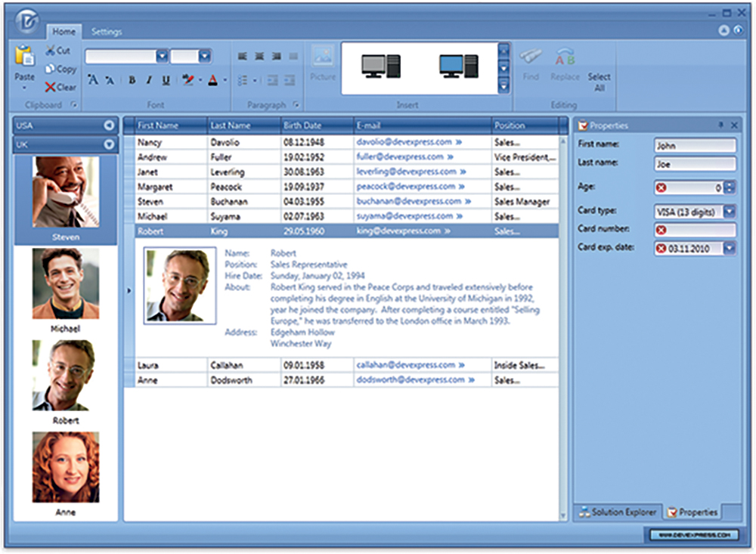The height and width of the screenshot is (554, 756).
Task: Toggle bold formatting
Action: 132,80
